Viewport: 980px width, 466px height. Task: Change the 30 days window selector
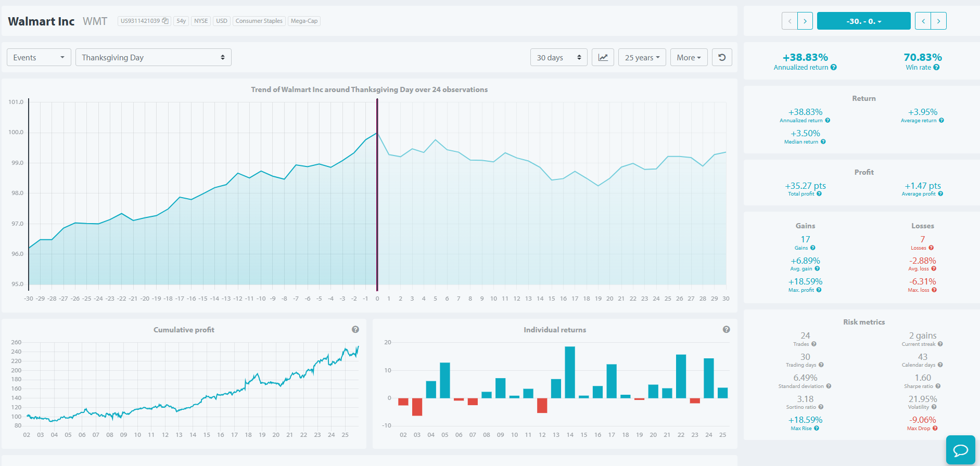pyautogui.click(x=559, y=57)
